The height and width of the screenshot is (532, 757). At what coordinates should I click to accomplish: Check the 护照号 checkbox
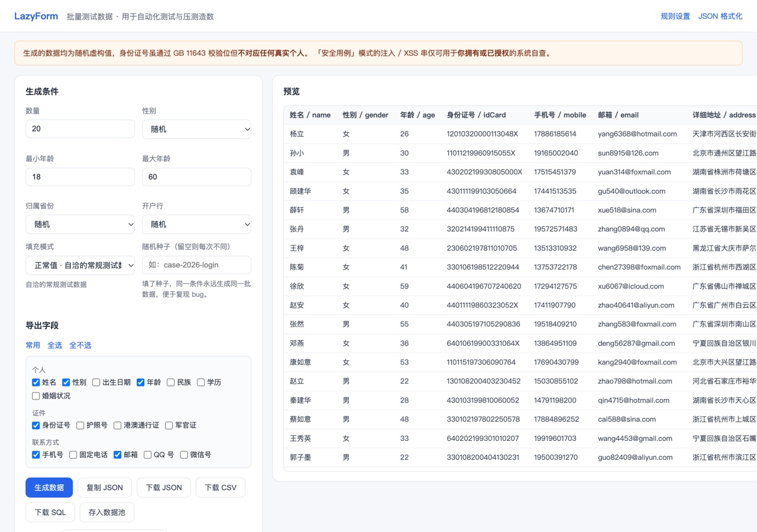click(80, 426)
